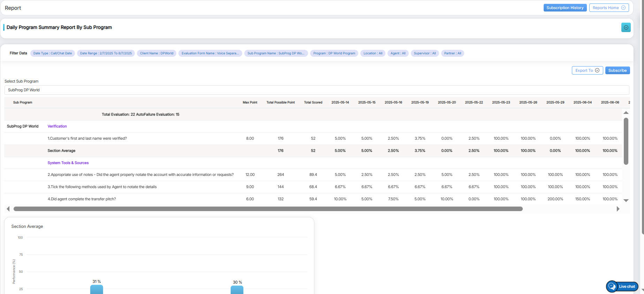
Task: Click the 30% bar in chart
Action: [x=237, y=290]
